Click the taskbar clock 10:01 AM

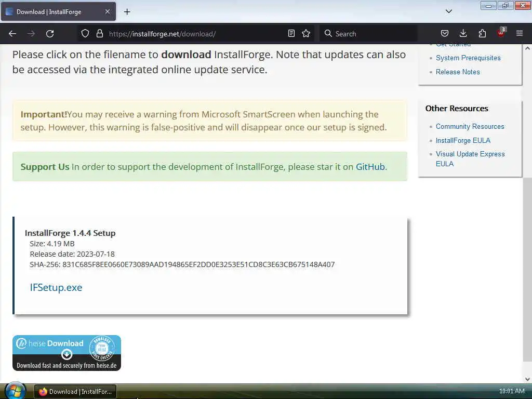512,391
